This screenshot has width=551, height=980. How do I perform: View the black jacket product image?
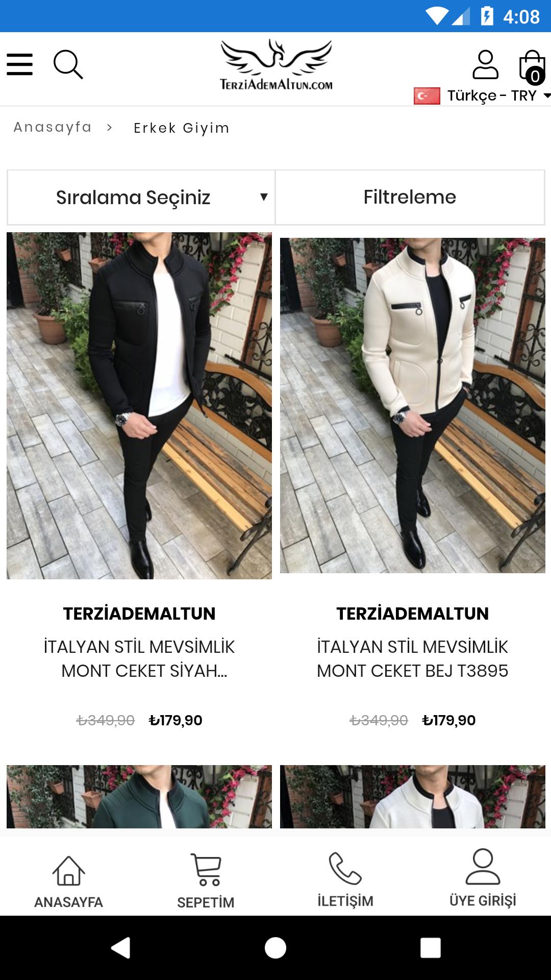pos(139,406)
